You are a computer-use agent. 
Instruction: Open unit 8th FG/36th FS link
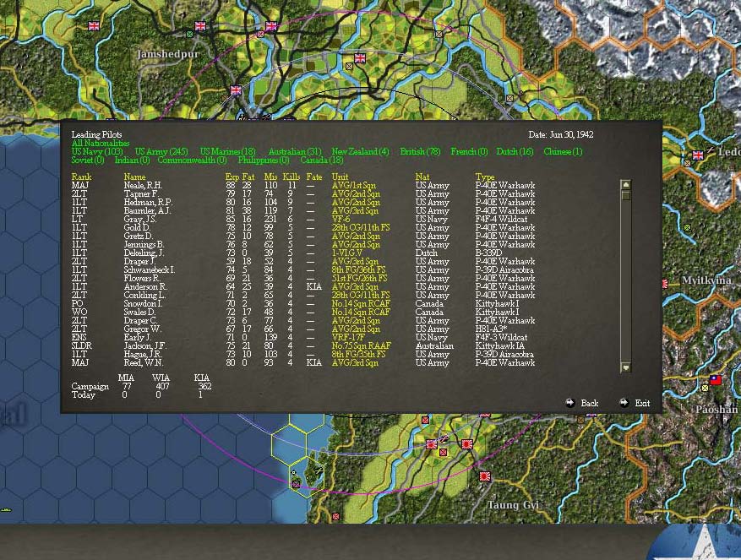pyautogui.click(x=358, y=269)
